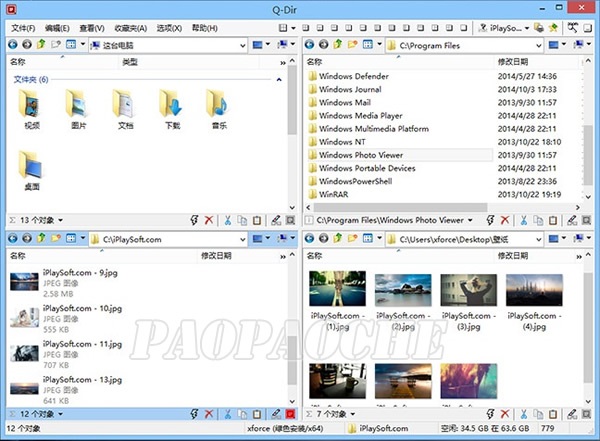This screenshot has height=441, width=600.
Task: Click paste clipboard icon beside 7 个对象
Action: (x=553, y=414)
